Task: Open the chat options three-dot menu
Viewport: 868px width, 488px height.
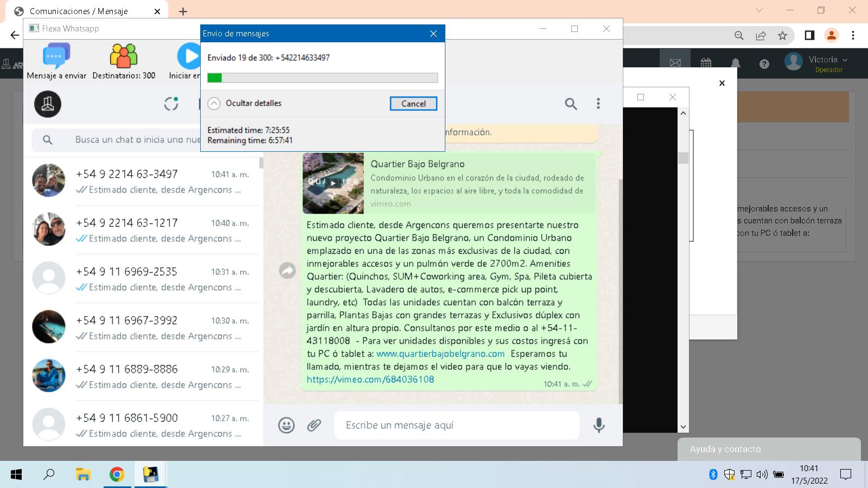Action: tap(598, 104)
